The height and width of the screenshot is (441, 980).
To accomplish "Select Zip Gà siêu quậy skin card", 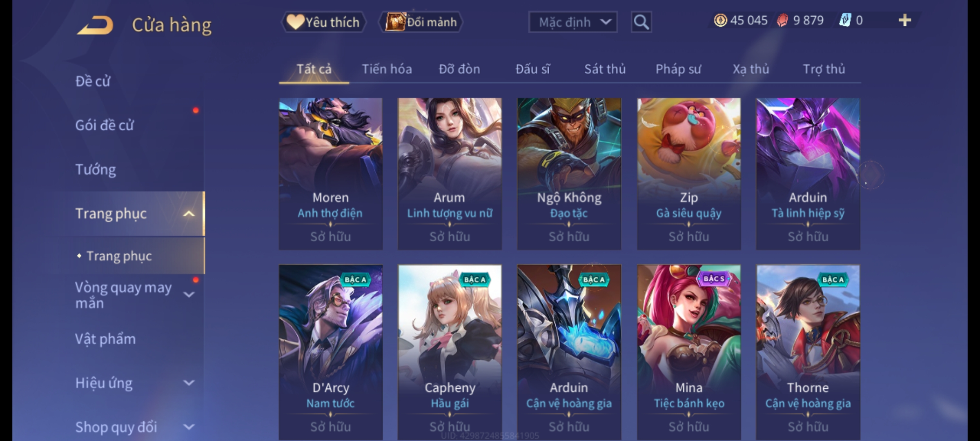I will (x=689, y=174).
